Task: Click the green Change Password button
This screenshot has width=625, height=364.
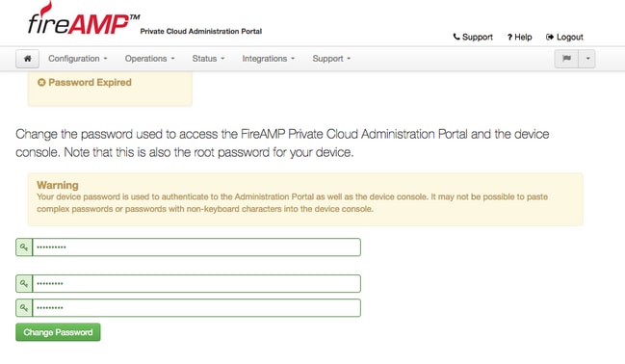Action: click(58, 332)
